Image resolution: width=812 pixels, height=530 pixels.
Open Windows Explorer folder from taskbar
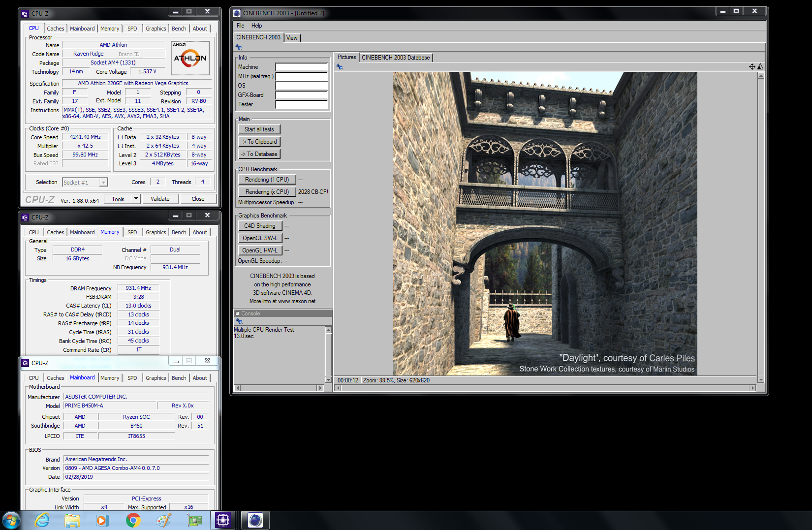click(x=72, y=520)
